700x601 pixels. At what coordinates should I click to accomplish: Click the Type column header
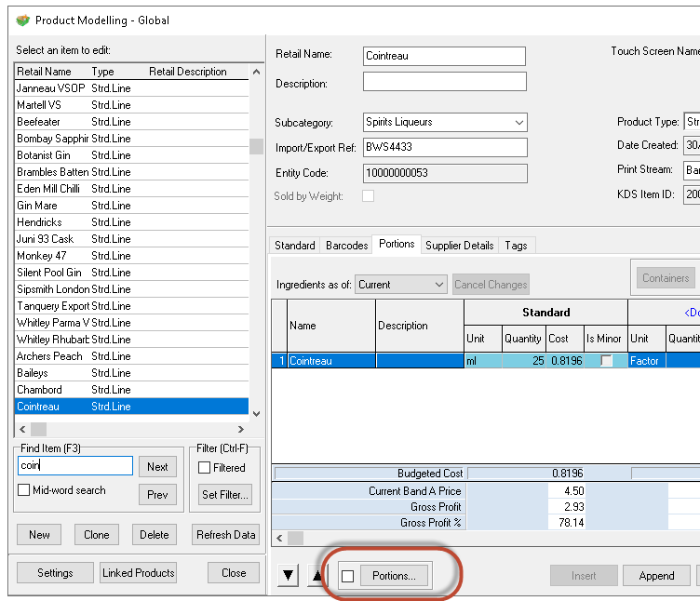coord(118,72)
